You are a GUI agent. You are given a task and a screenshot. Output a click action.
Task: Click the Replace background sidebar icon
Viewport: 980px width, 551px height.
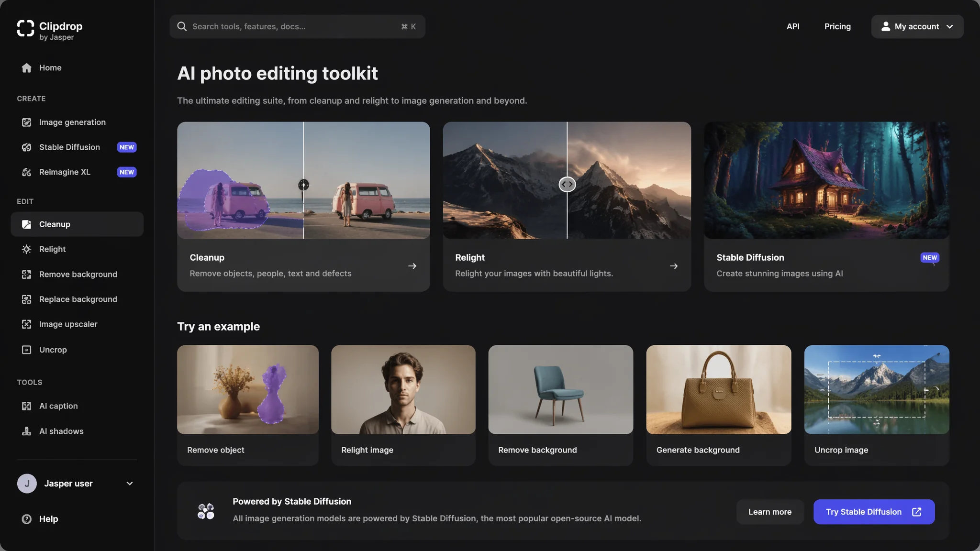point(27,299)
